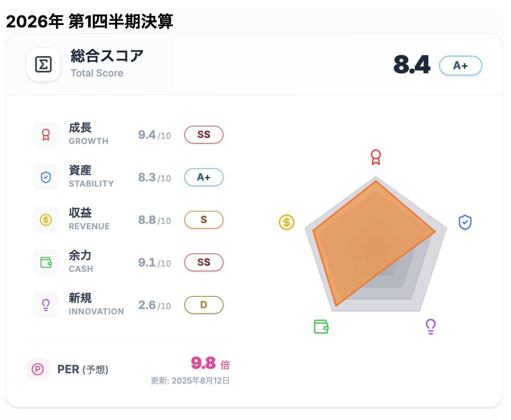Image resolution: width=511 pixels, height=420 pixels.
Task: Click the blue shield Stability icon in list
Action: point(46,177)
